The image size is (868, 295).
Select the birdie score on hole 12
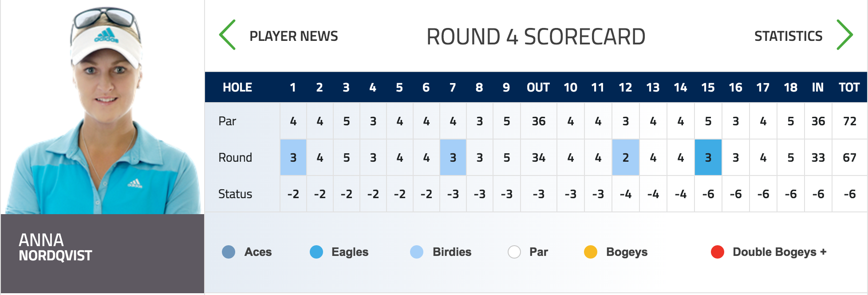pos(626,157)
